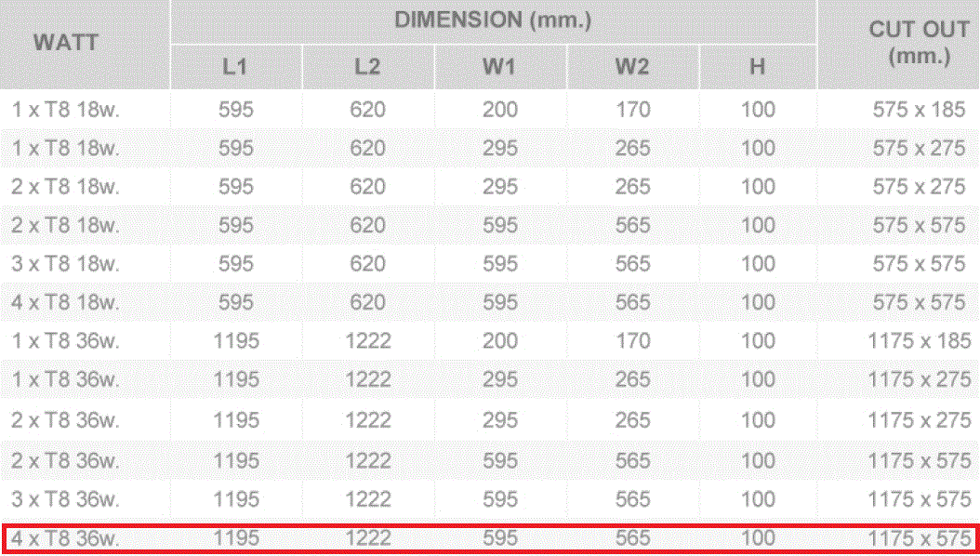The image size is (980, 556).
Task: Click the CUT OUT (mm.) header
Action: tap(919, 43)
